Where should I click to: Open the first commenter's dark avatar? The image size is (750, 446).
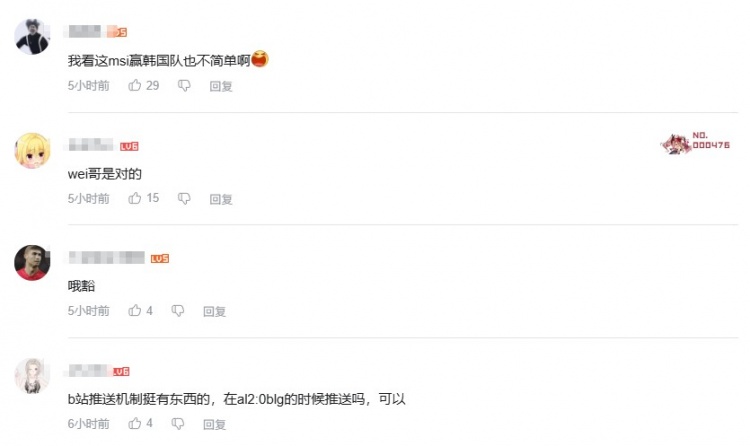(32, 37)
